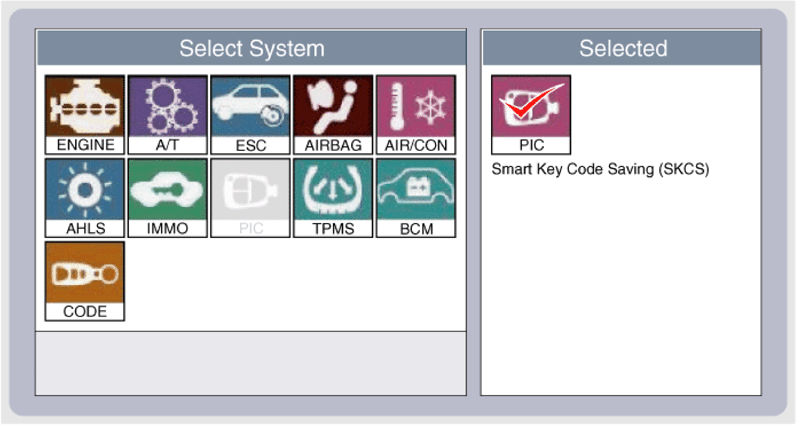Image resolution: width=796 pixels, height=425 pixels.
Task: Select the AHLS headlamp system icon
Action: [85, 197]
